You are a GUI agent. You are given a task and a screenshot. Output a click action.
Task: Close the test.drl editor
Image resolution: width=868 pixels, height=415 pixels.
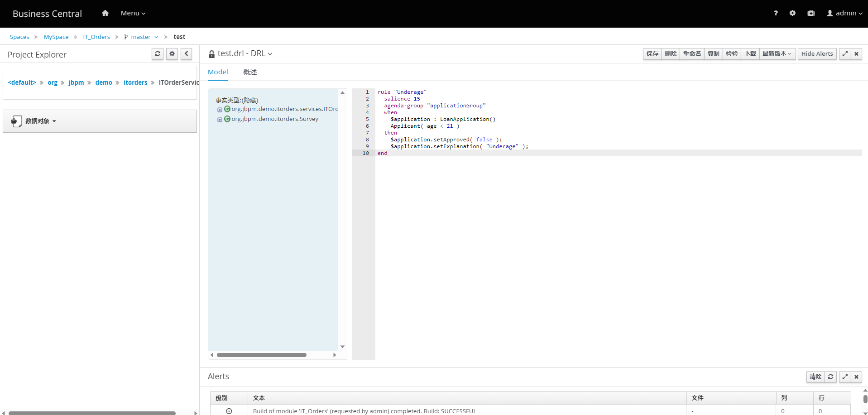856,53
